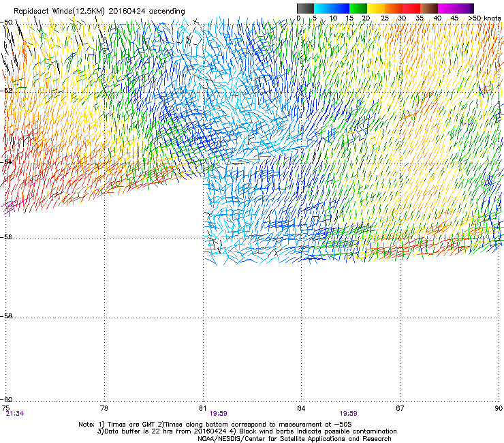Click the '19:59' time nearest longitude 81
The height and width of the screenshot is (443, 504).
tap(218, 414)
